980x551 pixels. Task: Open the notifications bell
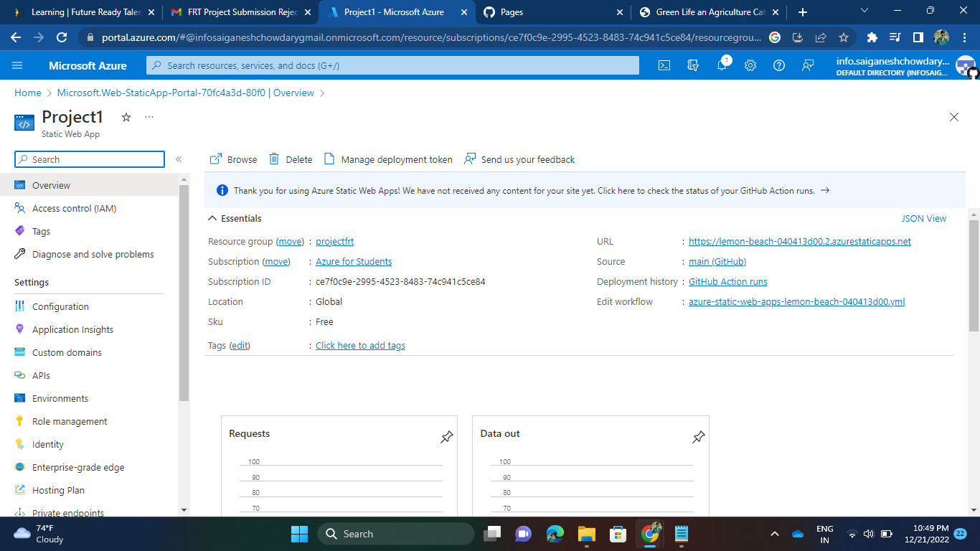pyautogui.click(x=722, y=65)
